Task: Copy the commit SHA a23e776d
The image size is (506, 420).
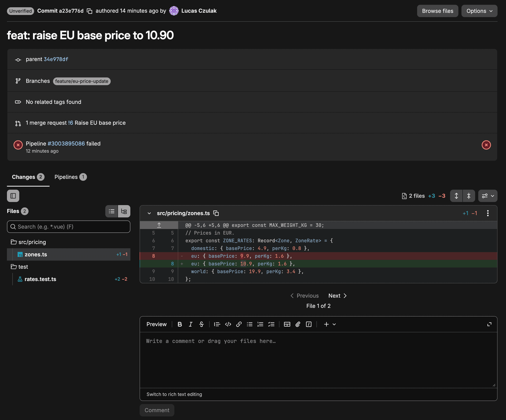Action: point(90,11)
